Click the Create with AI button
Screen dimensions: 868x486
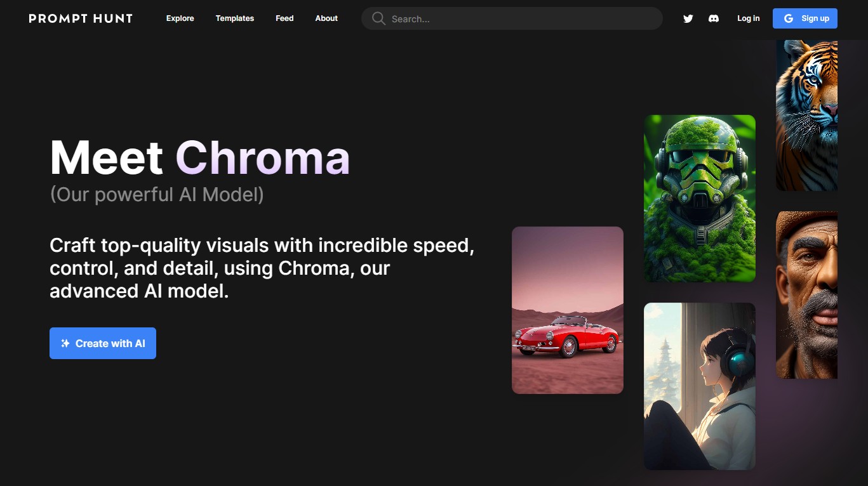click(103, 343)
